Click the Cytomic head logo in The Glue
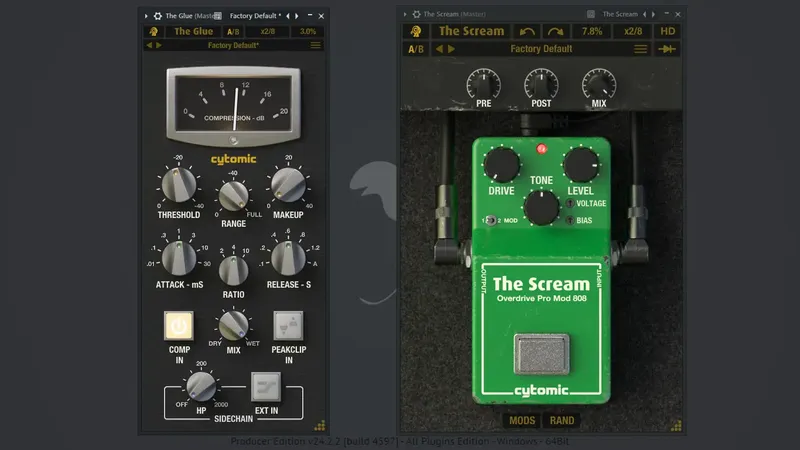Image resolution: width=800 pixels, height=450 pixels. (153, 31)
